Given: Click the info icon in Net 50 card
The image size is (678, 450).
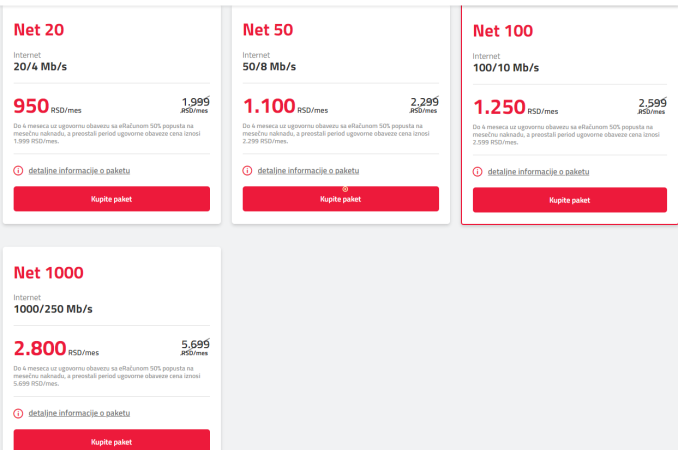Looking at the screenshot, I should tap(247, 171).
